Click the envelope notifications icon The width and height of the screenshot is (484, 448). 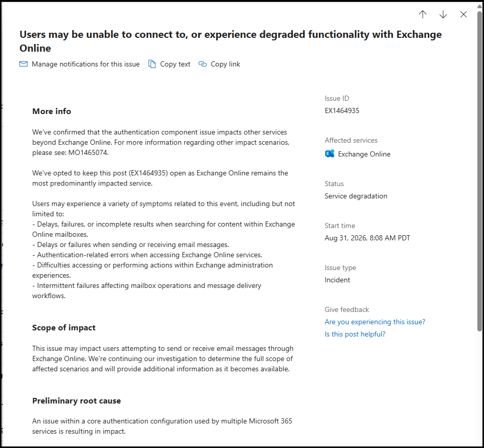tap(24, 64)
